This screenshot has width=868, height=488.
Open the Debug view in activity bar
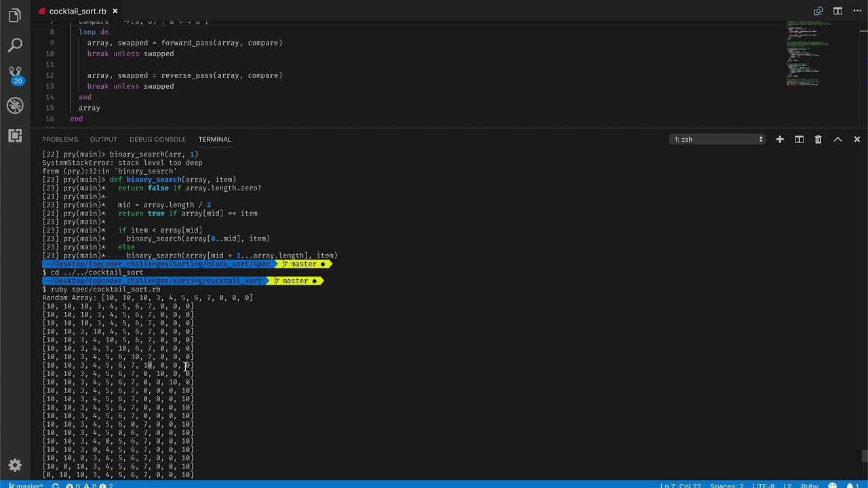15,105
